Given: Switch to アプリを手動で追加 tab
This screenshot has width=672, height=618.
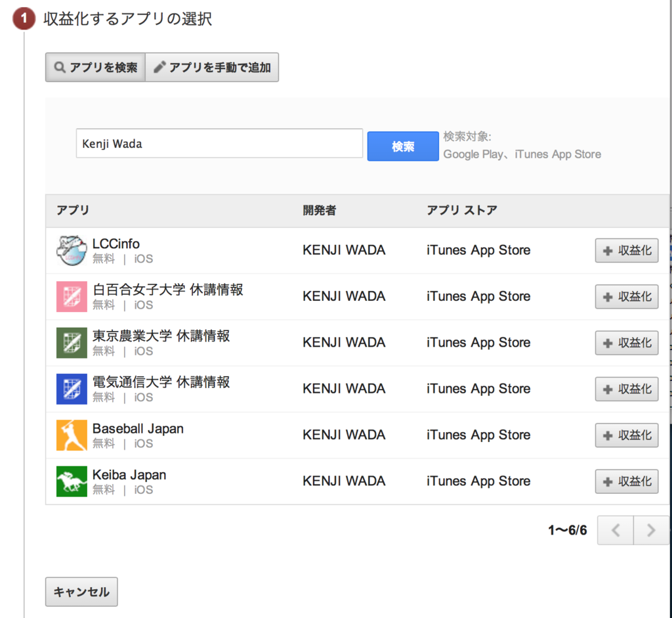Looking at the screenshot, I should 212,68.
